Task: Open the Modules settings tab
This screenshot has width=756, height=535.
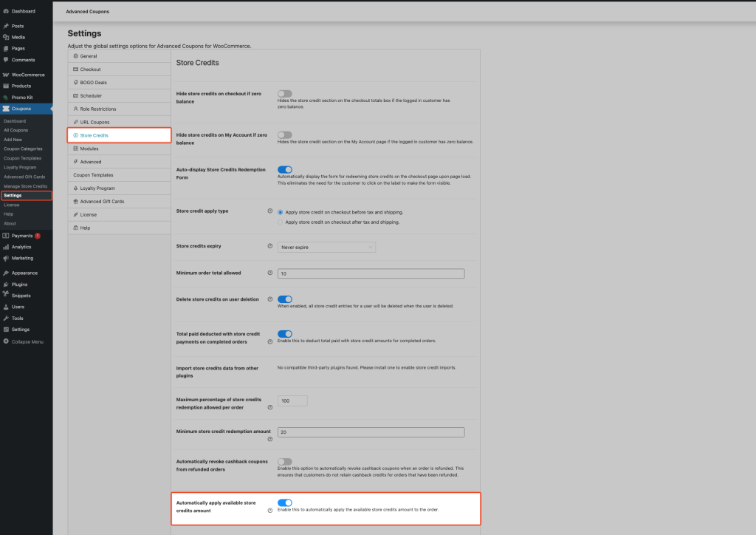Action: pos(119,149)
